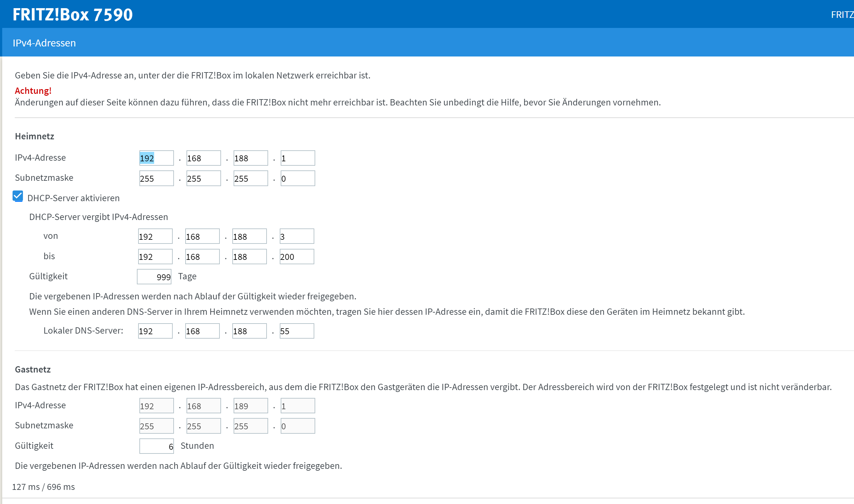Click Heimnetz IPv4-Adresse second octet field 168

203,158
